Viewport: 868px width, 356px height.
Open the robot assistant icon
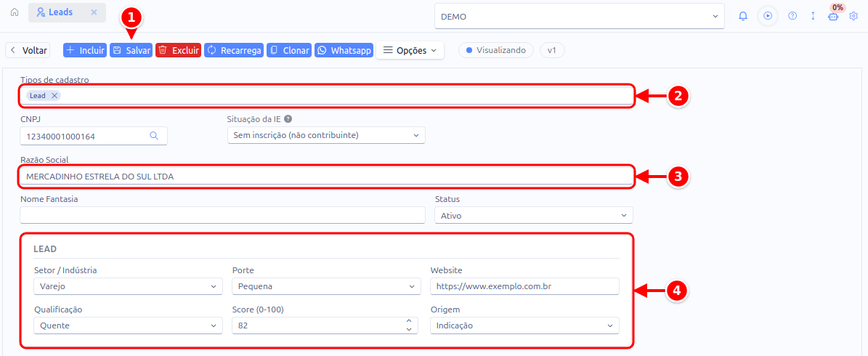[x=833, y=17]
